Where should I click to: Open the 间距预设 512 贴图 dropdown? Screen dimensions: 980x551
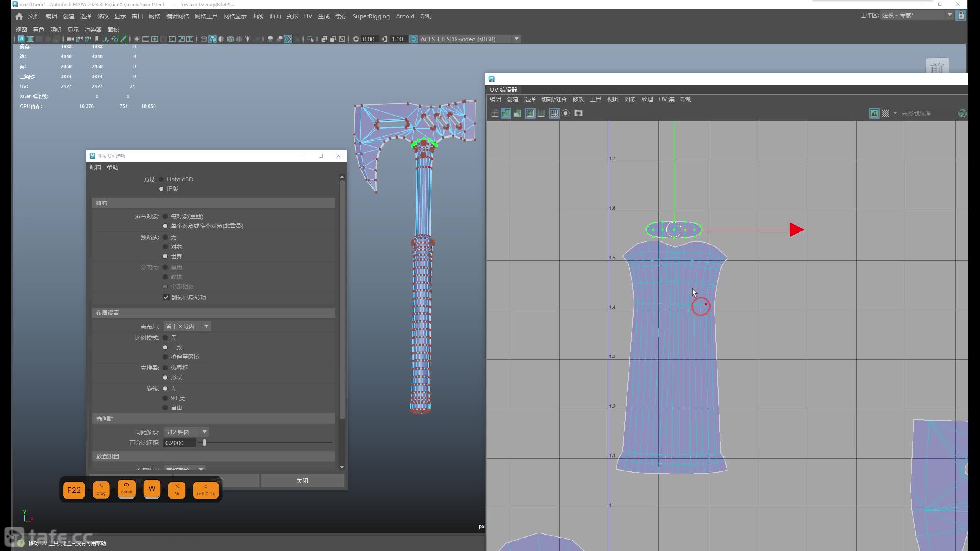pos(186,432)
